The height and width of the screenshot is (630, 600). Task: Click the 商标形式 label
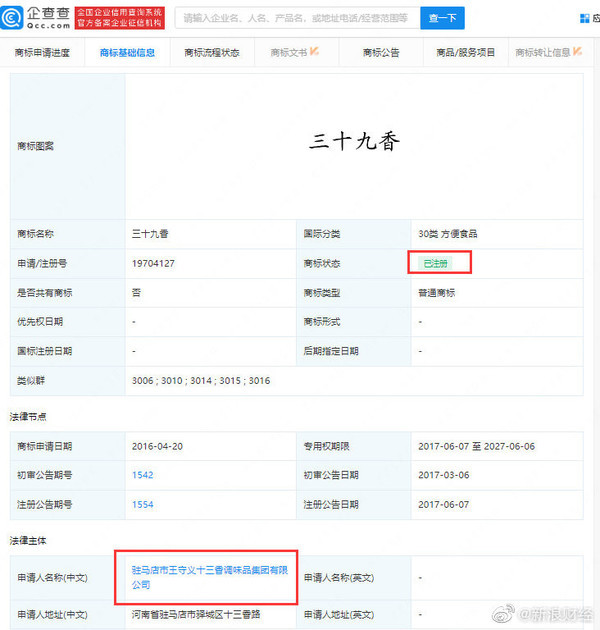(x=322, y=322)
